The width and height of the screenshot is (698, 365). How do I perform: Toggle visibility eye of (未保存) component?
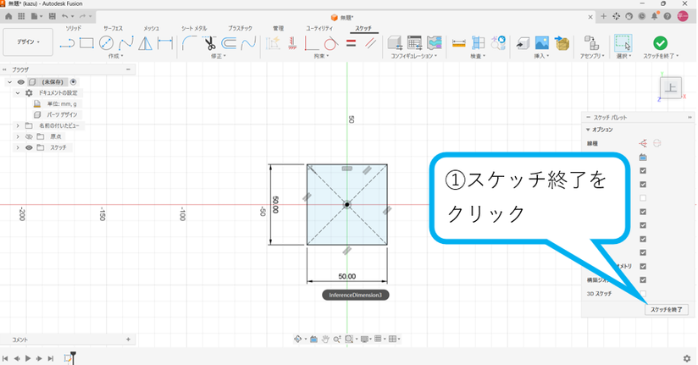tap(21, 82)
